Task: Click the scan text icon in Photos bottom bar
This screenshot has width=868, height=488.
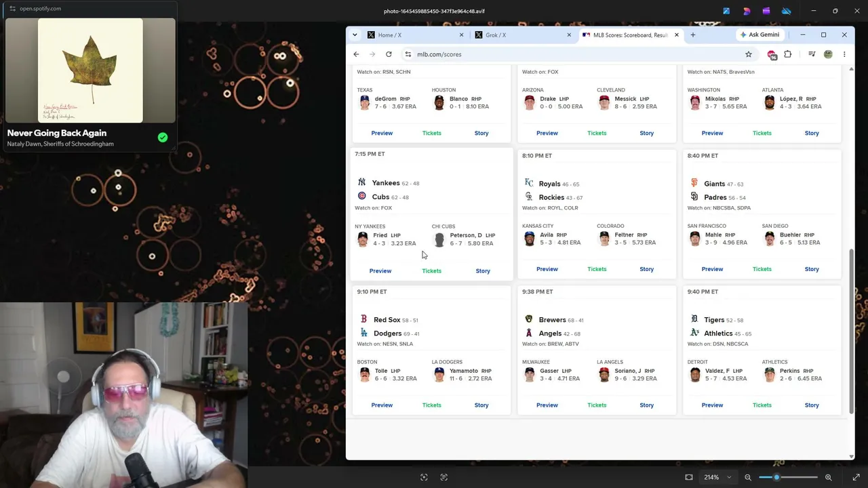Action: click(444, 477)
